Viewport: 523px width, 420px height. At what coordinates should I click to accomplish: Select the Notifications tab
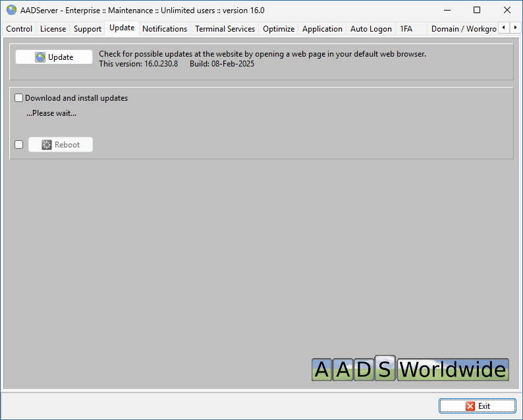point(165,29)
